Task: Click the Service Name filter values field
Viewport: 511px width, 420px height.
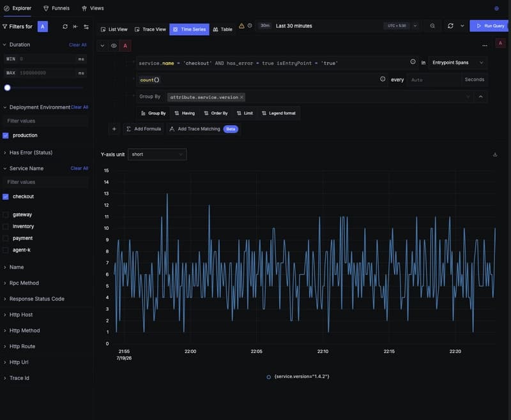Action: pos(45,182)
